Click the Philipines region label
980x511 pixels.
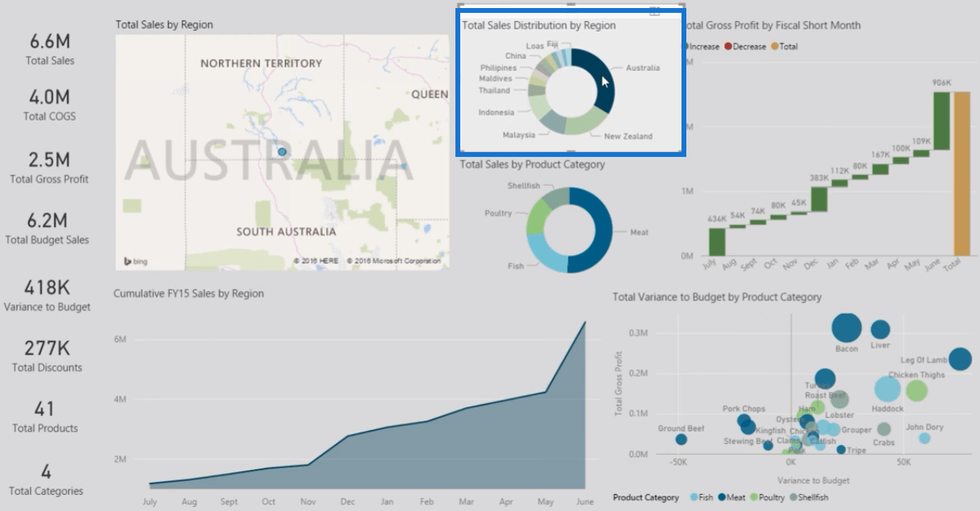[499, 68]
